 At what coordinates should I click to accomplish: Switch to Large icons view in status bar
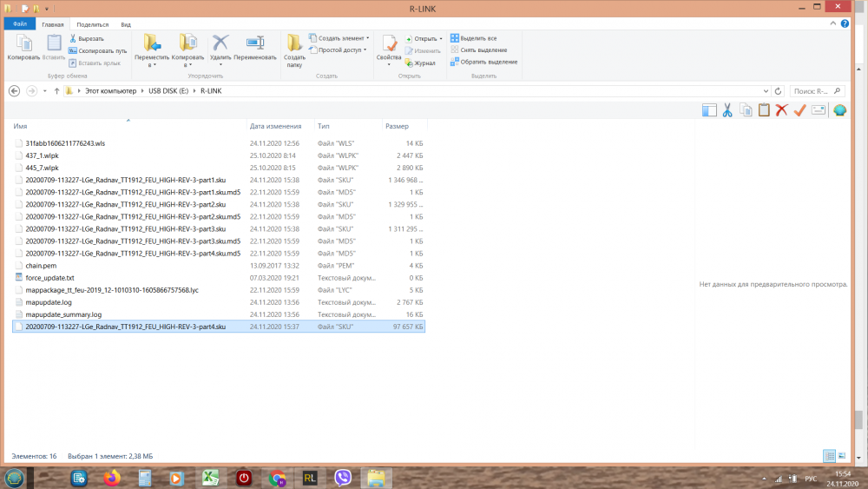841,456
